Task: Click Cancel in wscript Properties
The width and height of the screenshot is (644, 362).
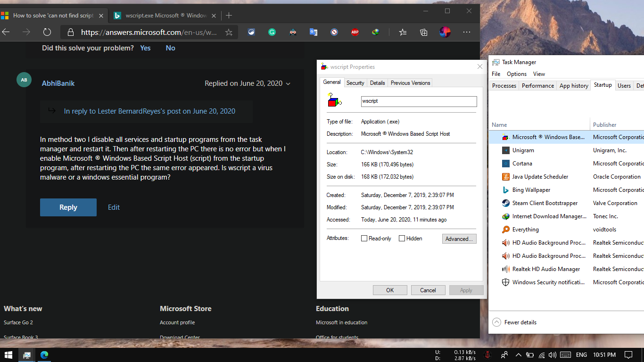Action: pyautogui.click(x=428, y=290)
